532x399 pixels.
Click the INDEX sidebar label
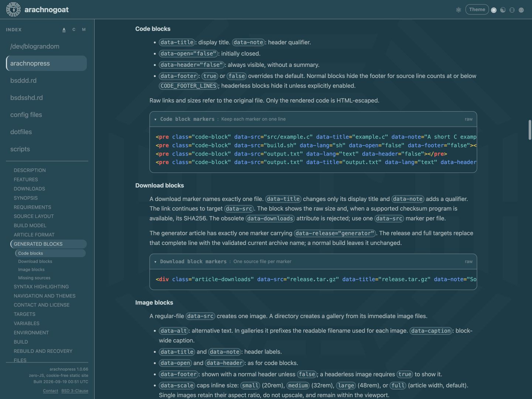click(14, 30)
